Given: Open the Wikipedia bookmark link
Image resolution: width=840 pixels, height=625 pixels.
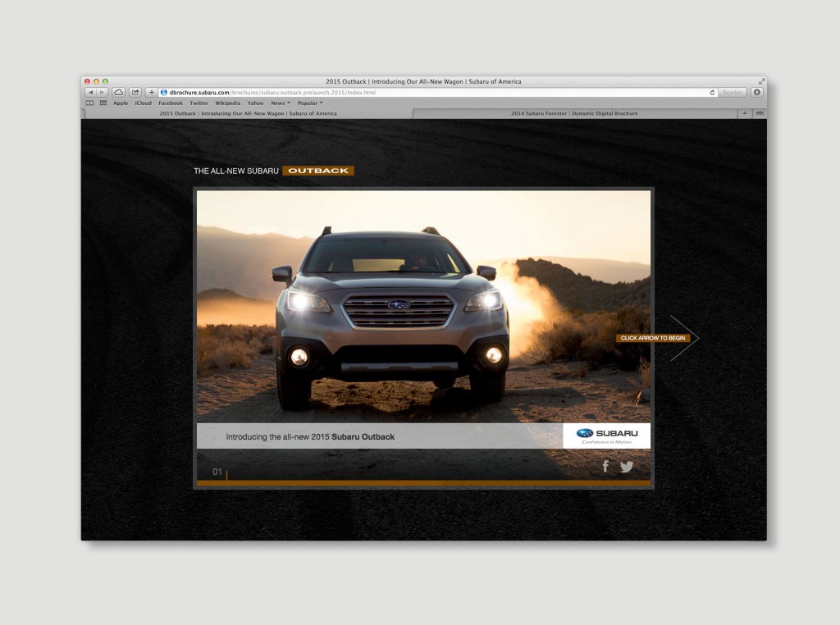Looking at the screenshot, I should click(x=227, y=103).
